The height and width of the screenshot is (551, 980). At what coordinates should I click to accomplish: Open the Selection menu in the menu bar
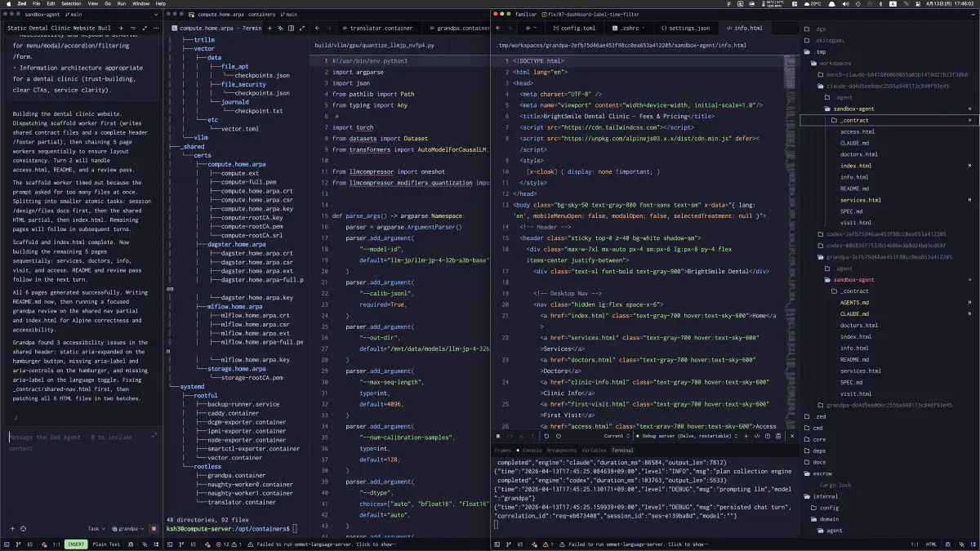coord(71,4)
